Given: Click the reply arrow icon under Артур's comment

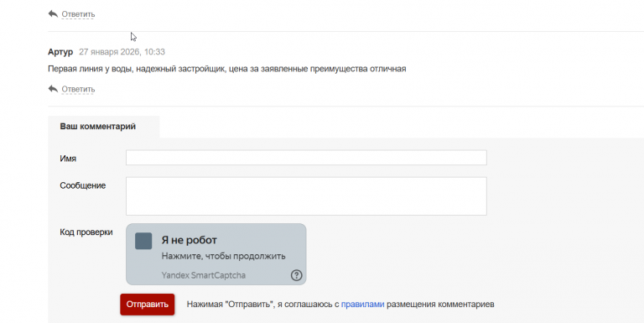Looking at the screenshot, I should tap(53, 89).
